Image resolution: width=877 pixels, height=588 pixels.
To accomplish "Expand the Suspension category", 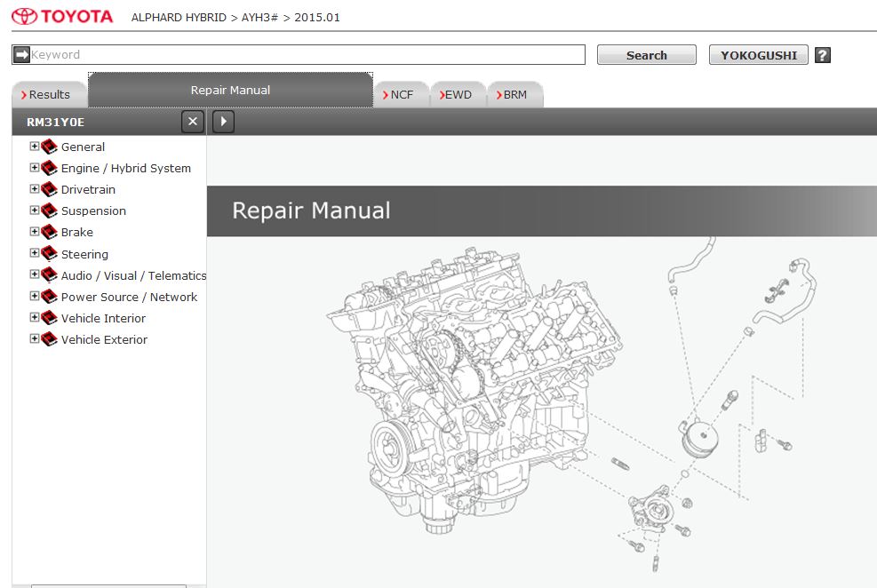I will pyautogui.click(x=33, y=211).
